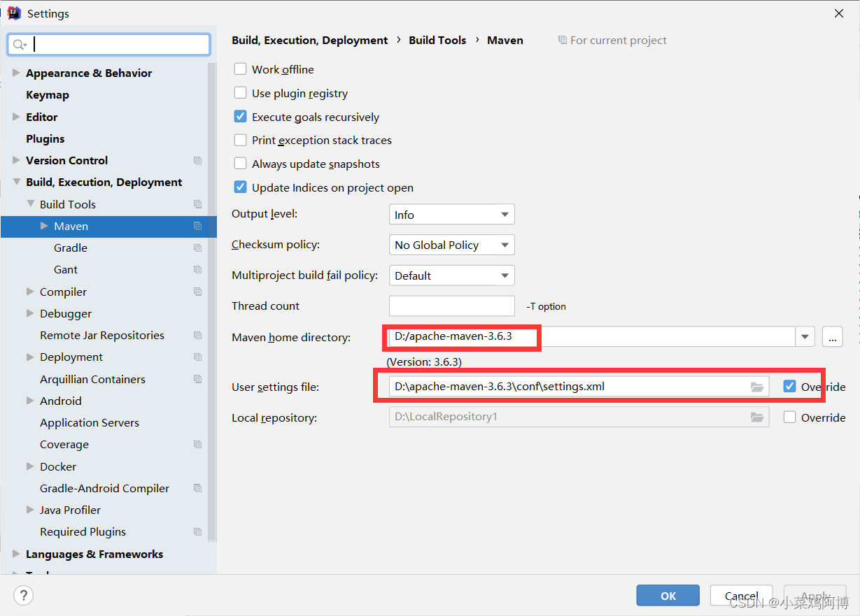Click project-level icon beside Deployment
The image size is (860, 616).
point(198,357)
